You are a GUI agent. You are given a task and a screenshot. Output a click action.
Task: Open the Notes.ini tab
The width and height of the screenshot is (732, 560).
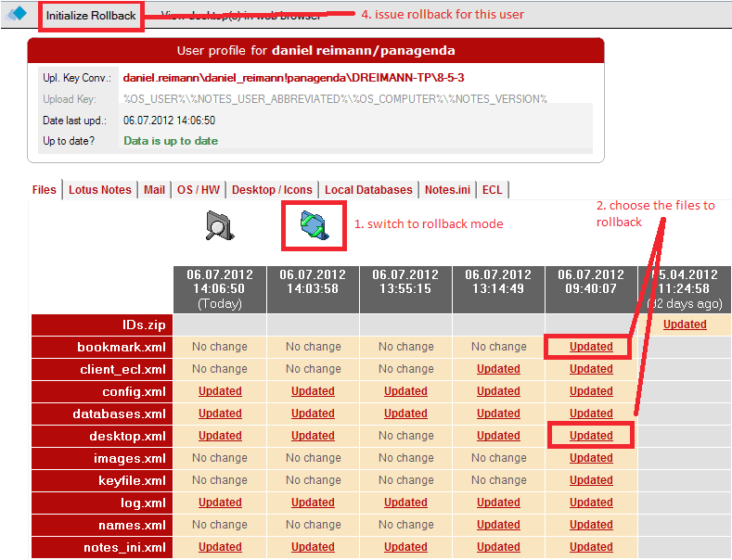click(x=447, y=190)
